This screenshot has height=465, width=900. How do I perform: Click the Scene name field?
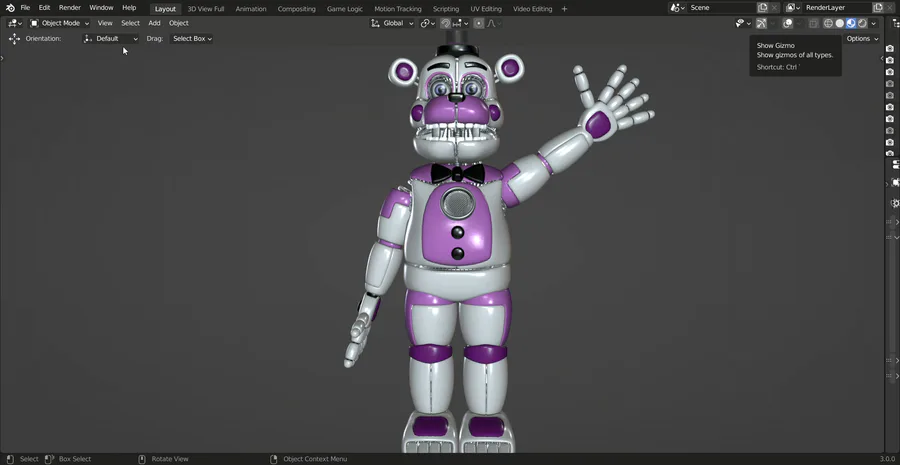tap(721, 8)
